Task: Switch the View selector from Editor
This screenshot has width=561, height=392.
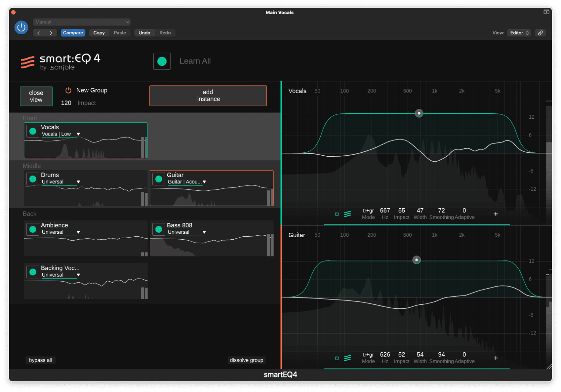Action: click(x=518, y=33)
